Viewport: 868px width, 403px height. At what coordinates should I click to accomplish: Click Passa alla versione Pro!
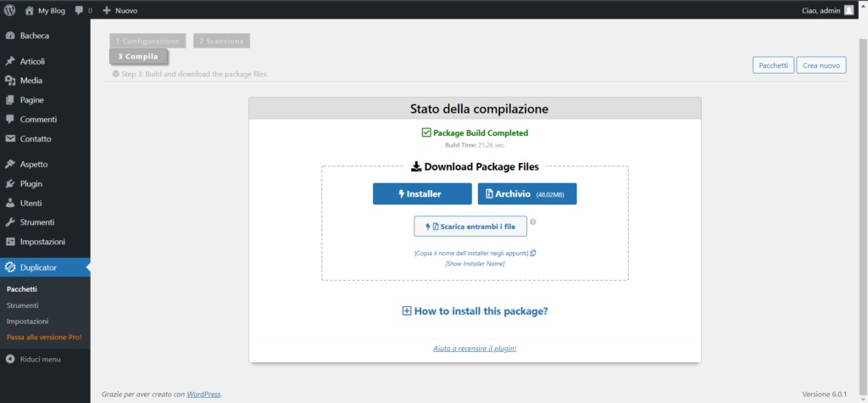44,338
